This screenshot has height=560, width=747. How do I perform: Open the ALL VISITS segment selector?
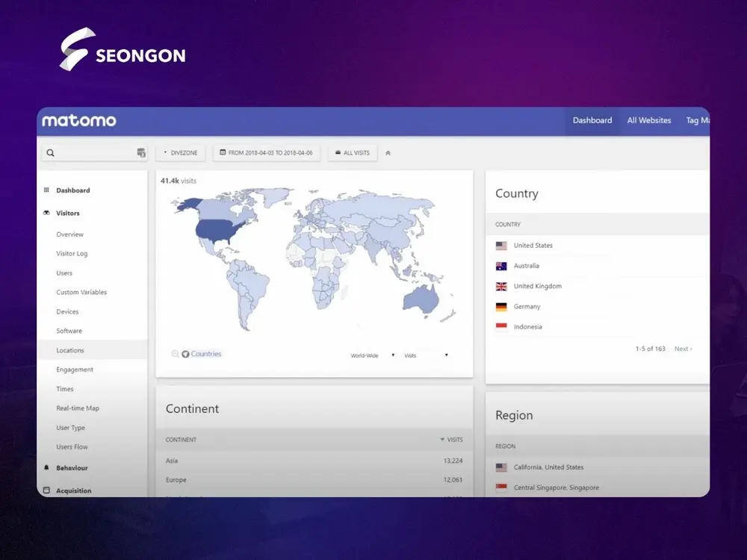353,153
